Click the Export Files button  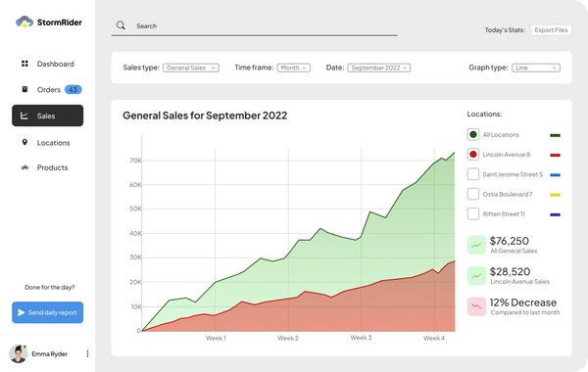click(x=551, y=30)
